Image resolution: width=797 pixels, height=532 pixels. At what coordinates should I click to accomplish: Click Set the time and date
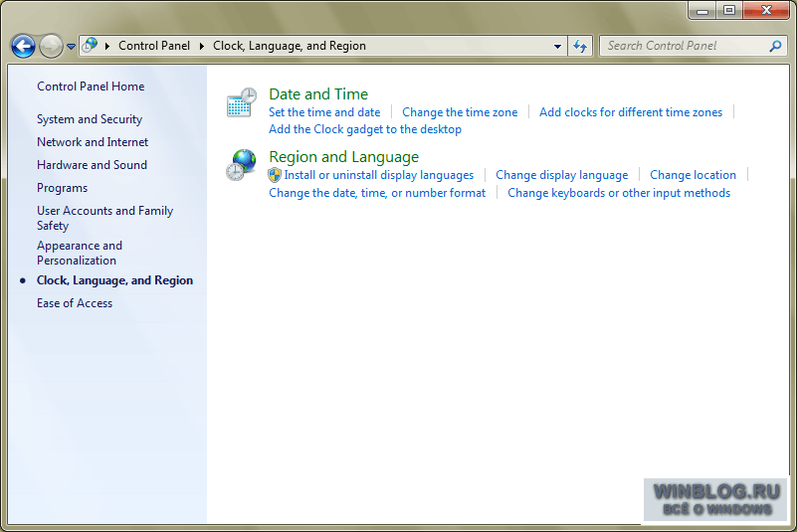(x=324, y=112)
